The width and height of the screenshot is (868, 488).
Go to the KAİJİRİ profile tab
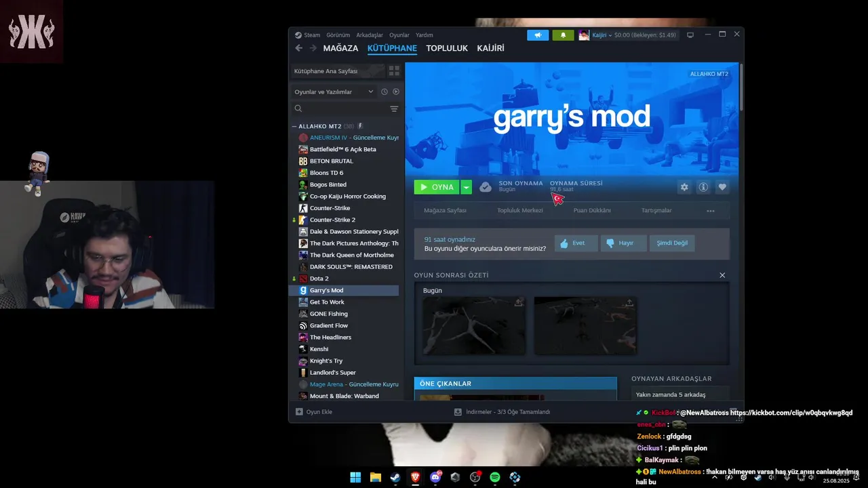point(491,48)
